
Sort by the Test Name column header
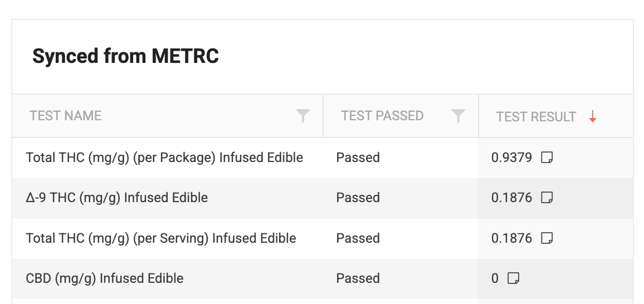pos(66,116)
